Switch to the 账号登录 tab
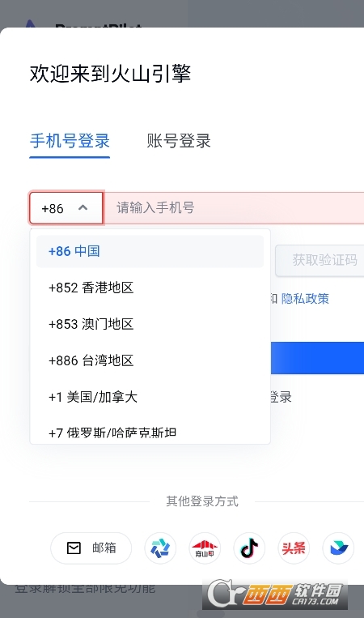 point(179,141)
